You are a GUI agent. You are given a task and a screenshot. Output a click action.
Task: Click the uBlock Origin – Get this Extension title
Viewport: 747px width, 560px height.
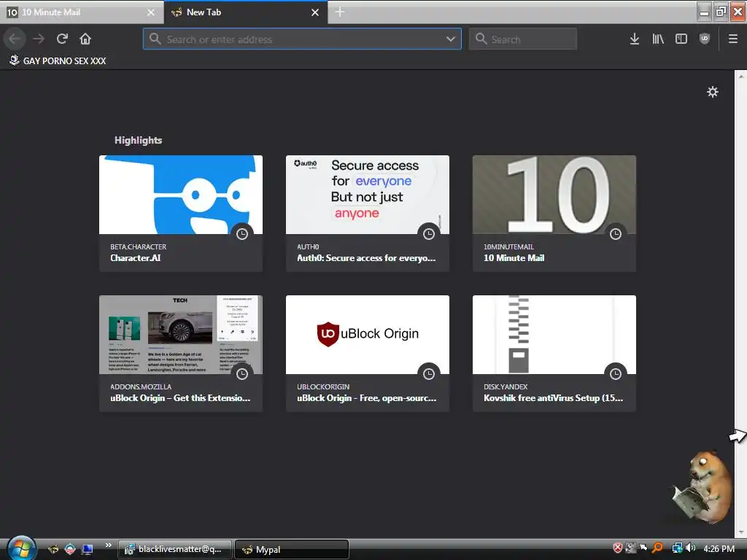[180, 398]
